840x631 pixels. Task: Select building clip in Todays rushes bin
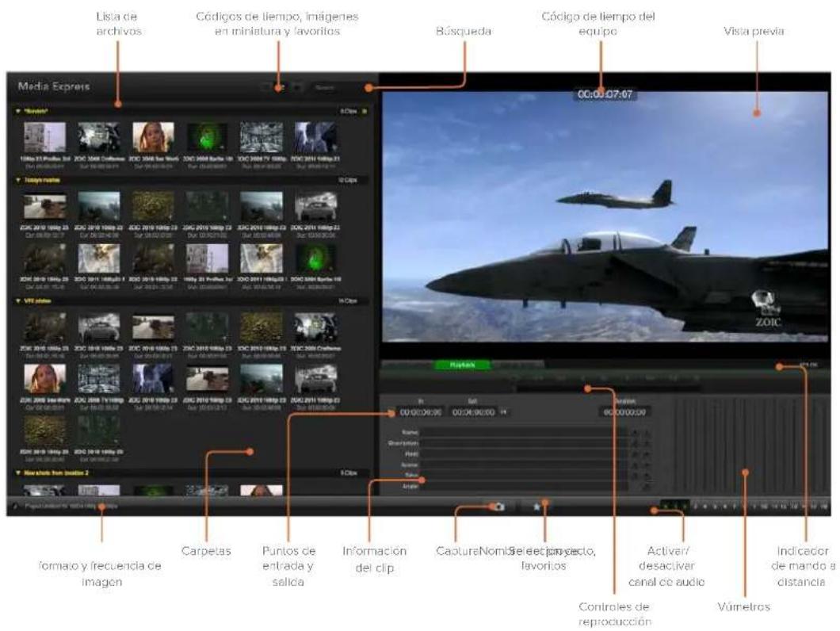tap(208, 258)
